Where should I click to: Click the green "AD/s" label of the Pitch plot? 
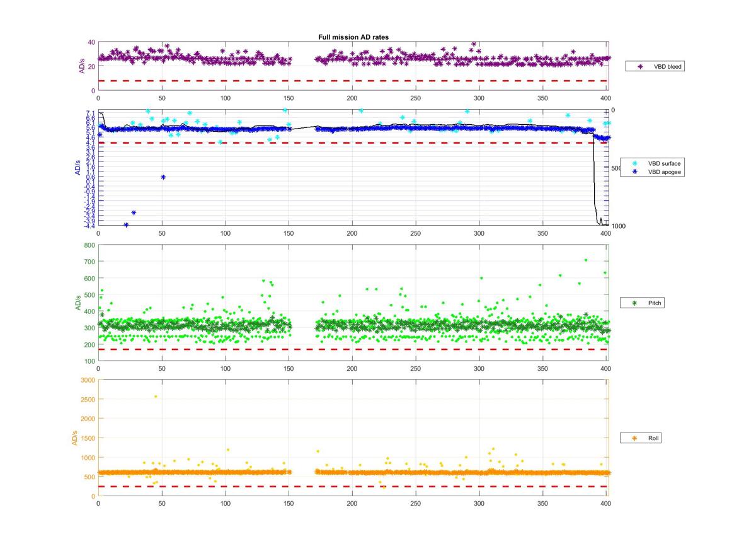point(79,303)
